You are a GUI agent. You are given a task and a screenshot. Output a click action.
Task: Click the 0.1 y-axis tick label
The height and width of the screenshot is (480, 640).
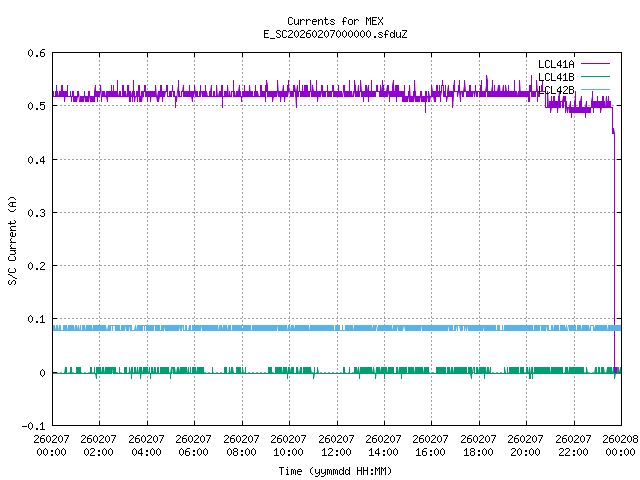(36, 320)
